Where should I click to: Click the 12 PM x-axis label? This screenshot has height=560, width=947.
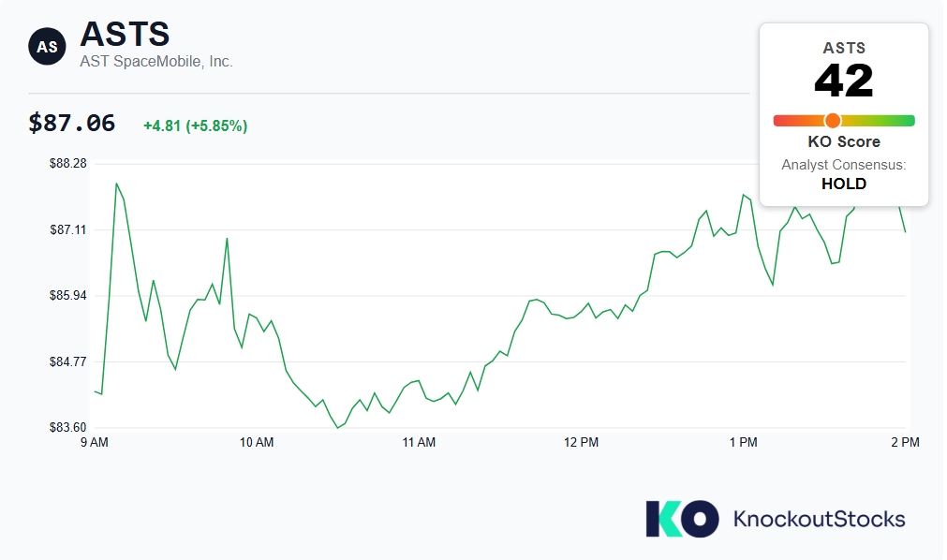tap(581, 442)
